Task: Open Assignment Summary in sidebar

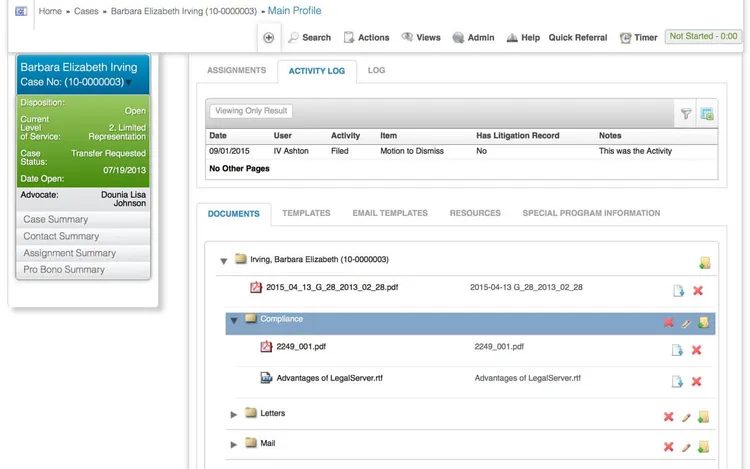Action: 83,253
